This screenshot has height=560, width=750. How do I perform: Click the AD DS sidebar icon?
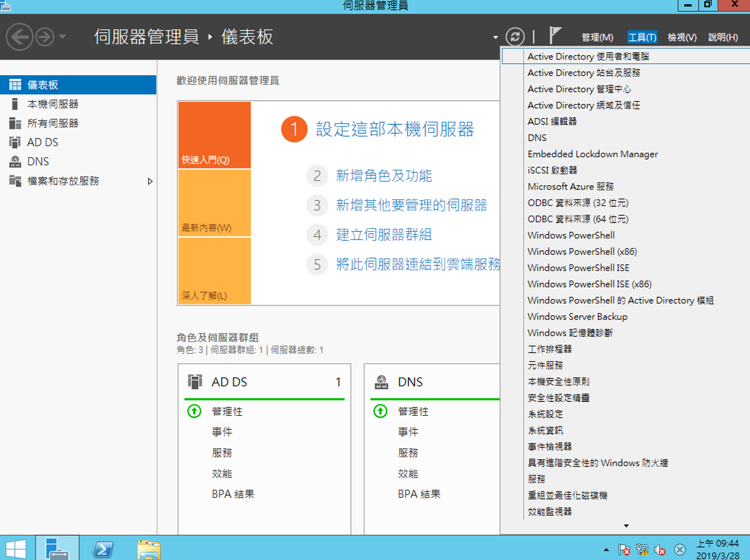(x=15, y=142)
